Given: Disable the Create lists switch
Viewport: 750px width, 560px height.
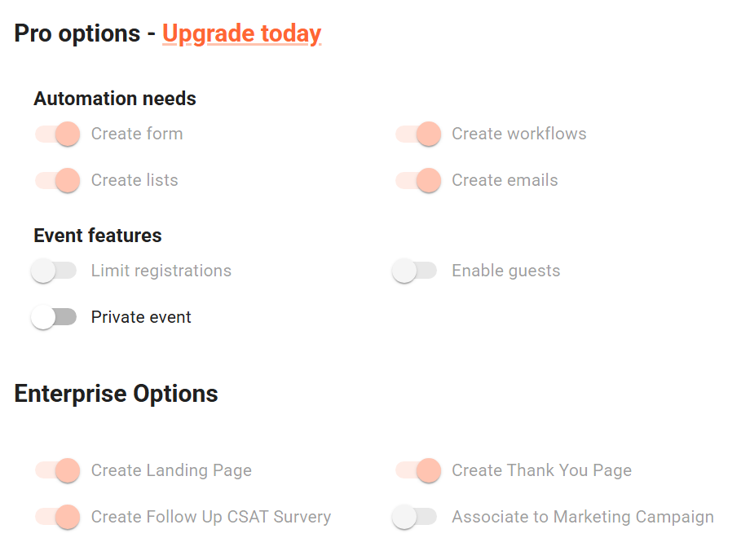Looking at the screenshot, I should click(57, 180).
